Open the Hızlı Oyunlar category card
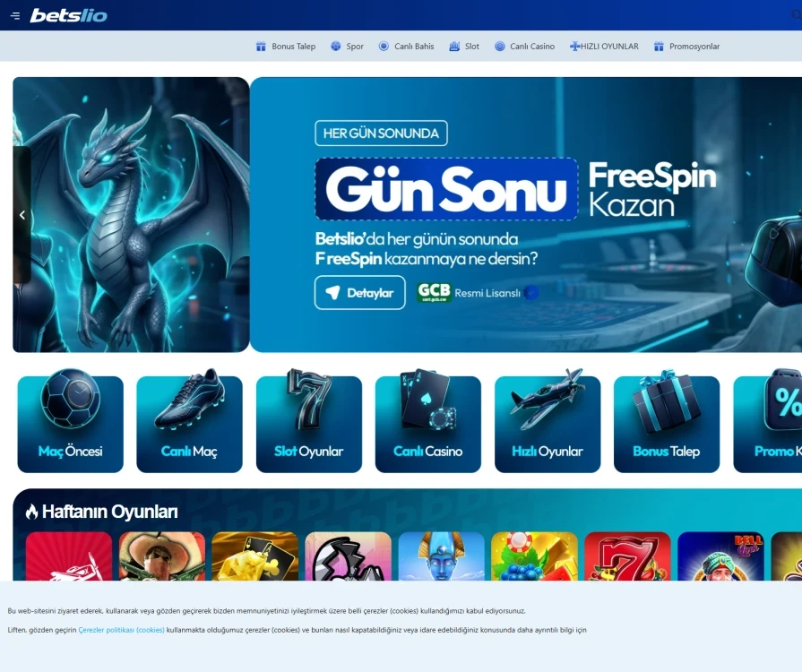The height and width of the screenshot is (672, 802). pyautogui.click(x=548, y=425)
